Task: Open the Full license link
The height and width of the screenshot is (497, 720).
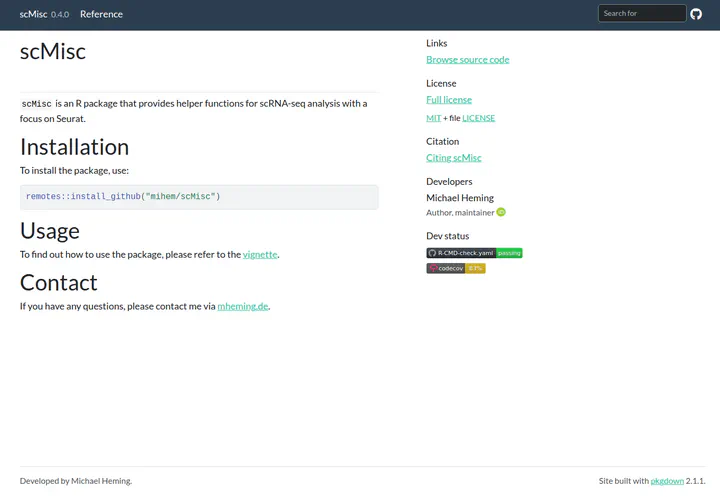Action: [449, 100]
